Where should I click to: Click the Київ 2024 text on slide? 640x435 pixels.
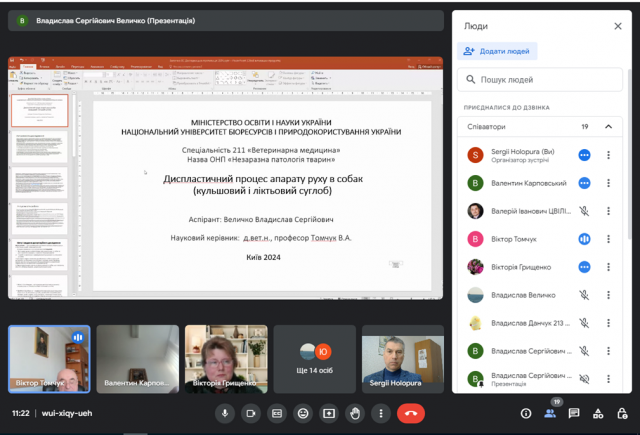click(263, 257)
